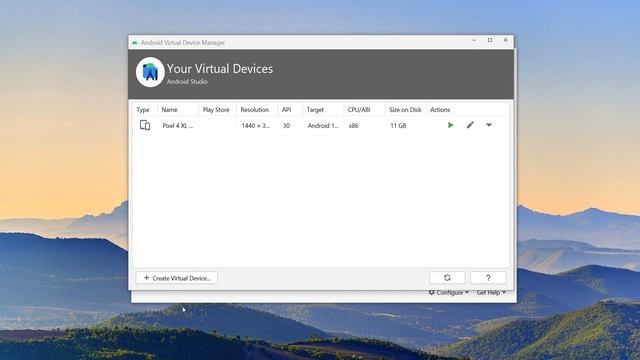640x360 pixels.
Task: Refresh the virtual device list
Action: [x=447, y=278]
